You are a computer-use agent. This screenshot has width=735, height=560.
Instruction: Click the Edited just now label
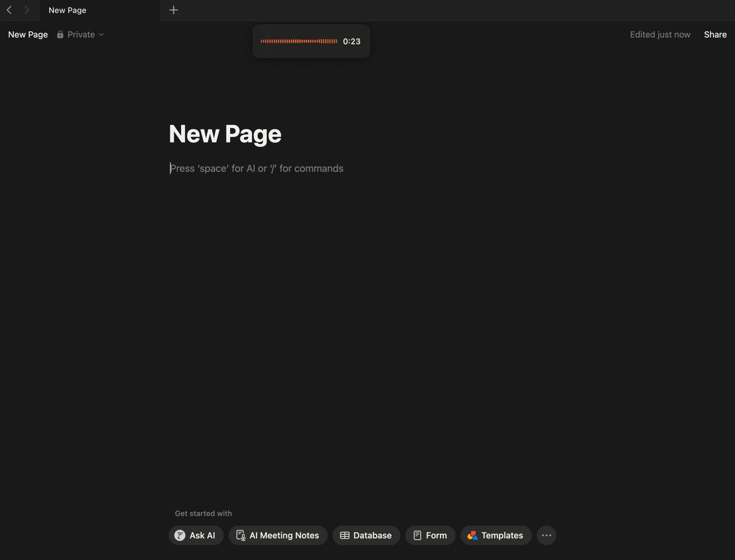(x=660, y=34)
